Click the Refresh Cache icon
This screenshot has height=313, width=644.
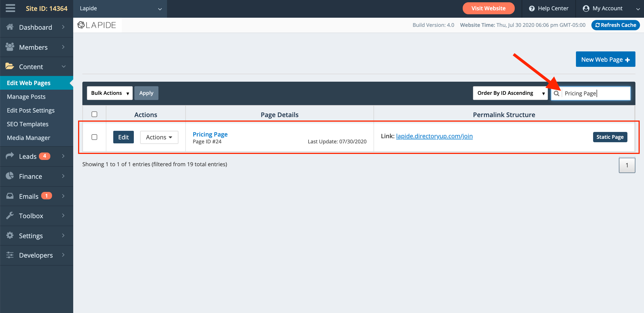[597, 25]
